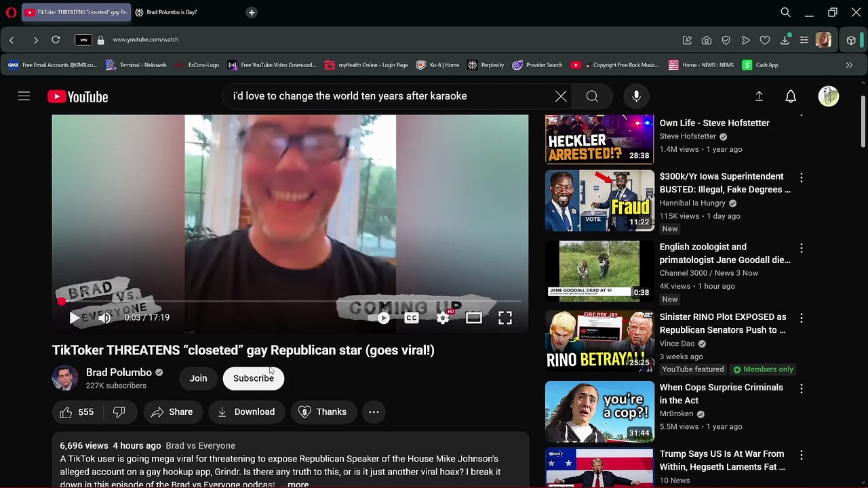The height and width of the screenshot is (488, 868).
Task: Open Opera extensions cube icon
Action: [x=851, y=41]
